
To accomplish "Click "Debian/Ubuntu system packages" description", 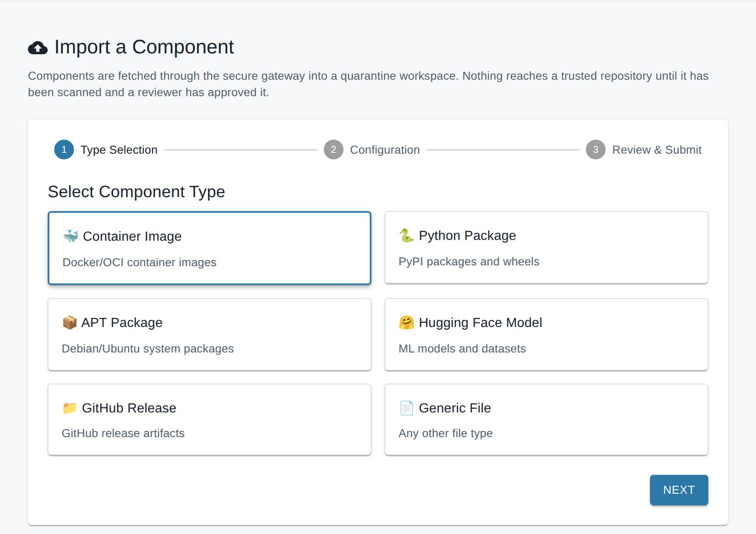I will click(x=148, y=349).
